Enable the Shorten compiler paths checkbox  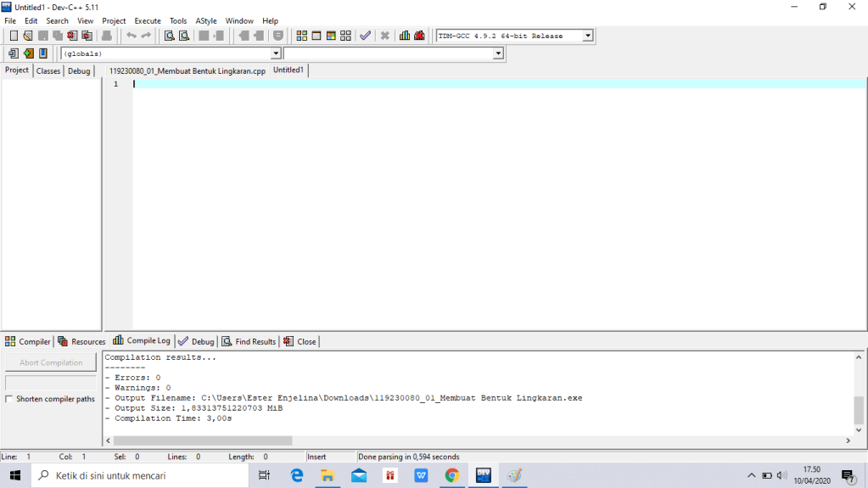click(9, 399)
